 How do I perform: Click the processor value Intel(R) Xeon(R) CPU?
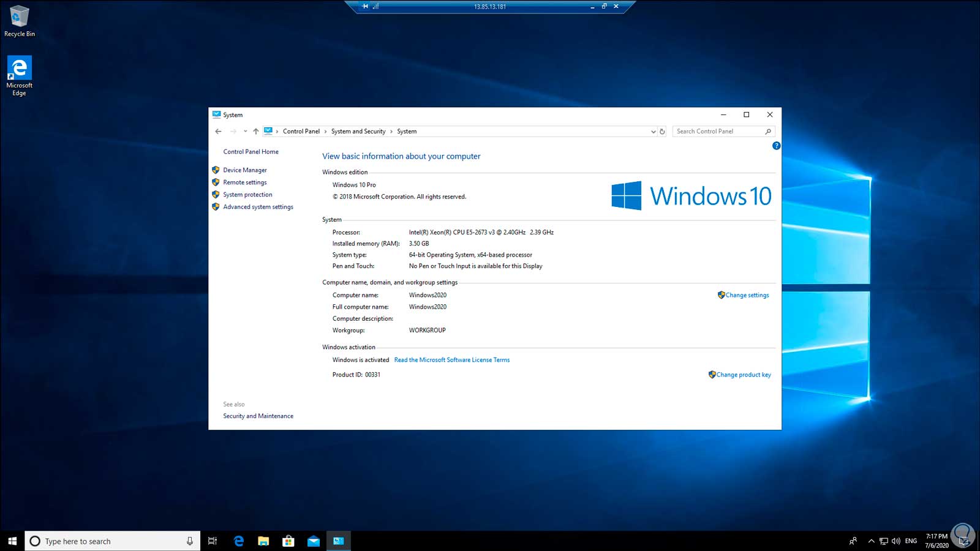pyautogui.click(x=481, y=233)
